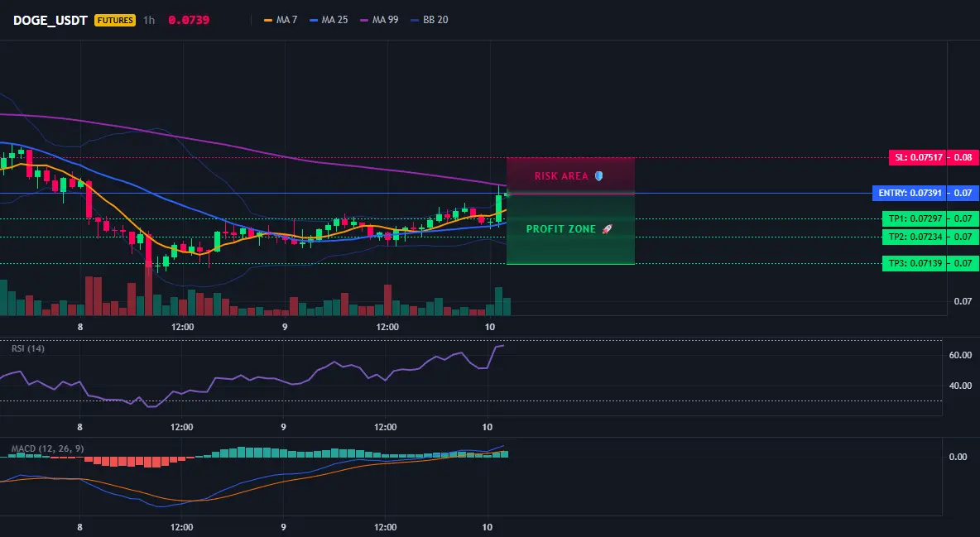Toggle the BB 20 legend item
980x537 pixels.
[430, 20]
